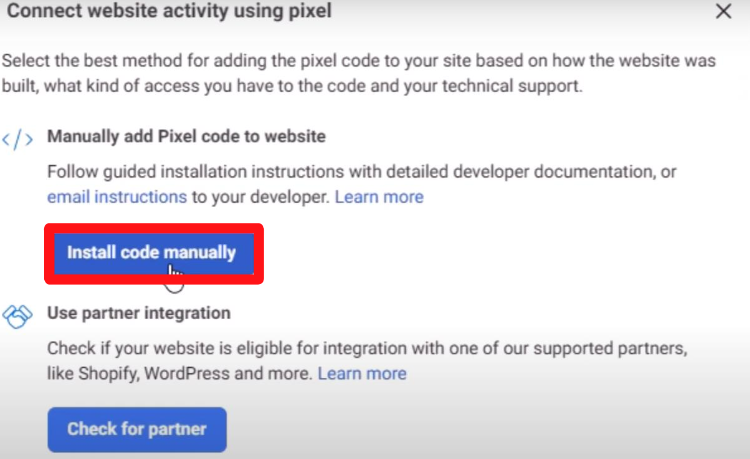Screen dimensions: 750x459
Task: Click the 'Check if your website is eligible' text
Action: point(180,350)
